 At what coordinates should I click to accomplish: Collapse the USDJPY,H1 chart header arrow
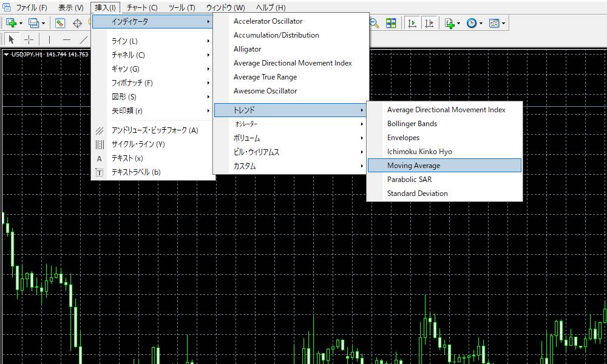[5, 53]
